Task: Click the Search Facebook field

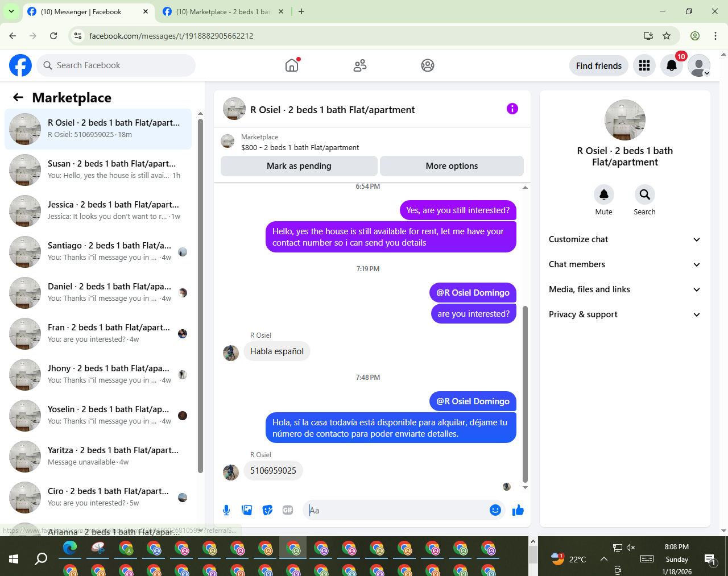Action: click(x=116, y=65)
